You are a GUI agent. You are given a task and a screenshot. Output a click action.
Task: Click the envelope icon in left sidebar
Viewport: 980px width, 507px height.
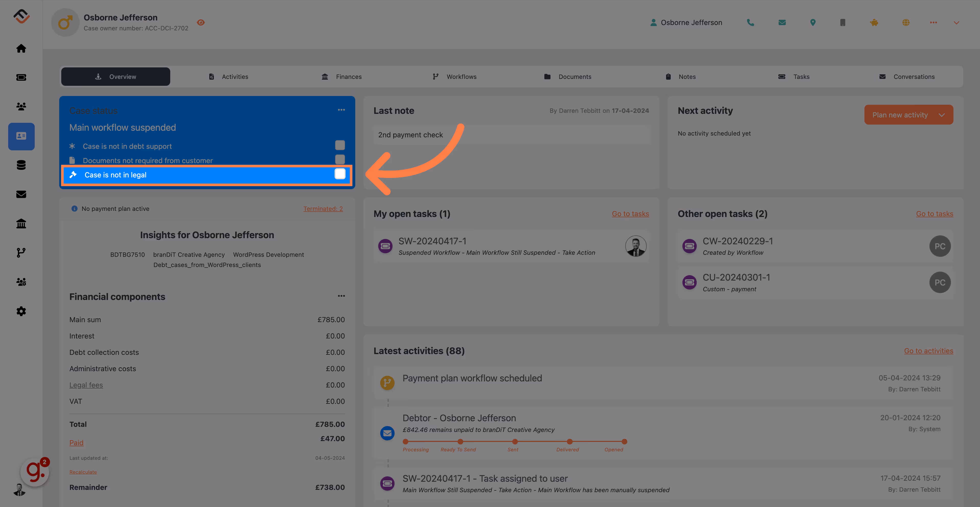point(21,195)
